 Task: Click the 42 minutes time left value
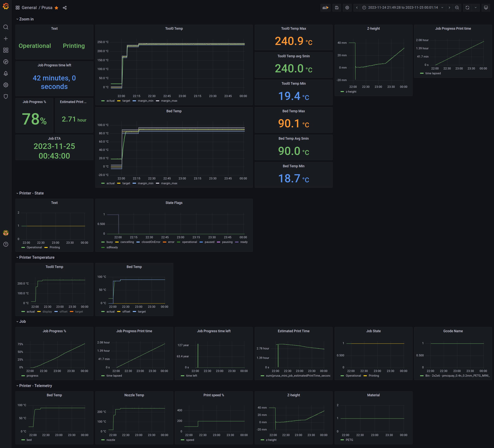click(54, 82)
